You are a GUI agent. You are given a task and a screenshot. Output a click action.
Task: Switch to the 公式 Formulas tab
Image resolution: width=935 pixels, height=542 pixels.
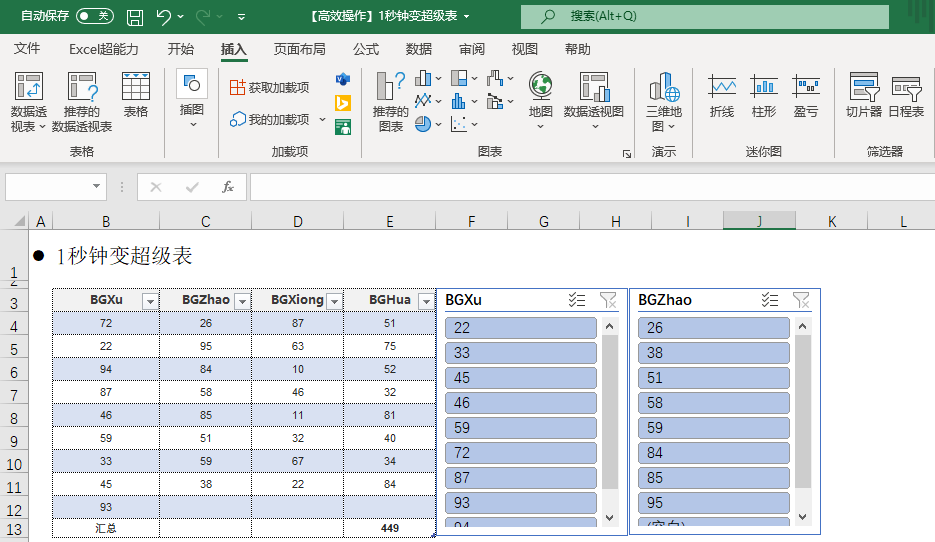click(366, 49)
